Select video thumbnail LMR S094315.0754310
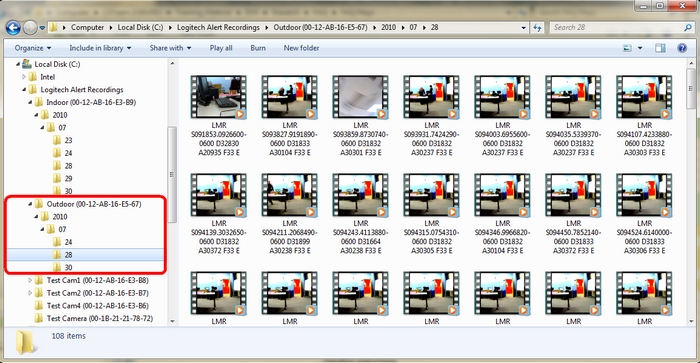 432,196
